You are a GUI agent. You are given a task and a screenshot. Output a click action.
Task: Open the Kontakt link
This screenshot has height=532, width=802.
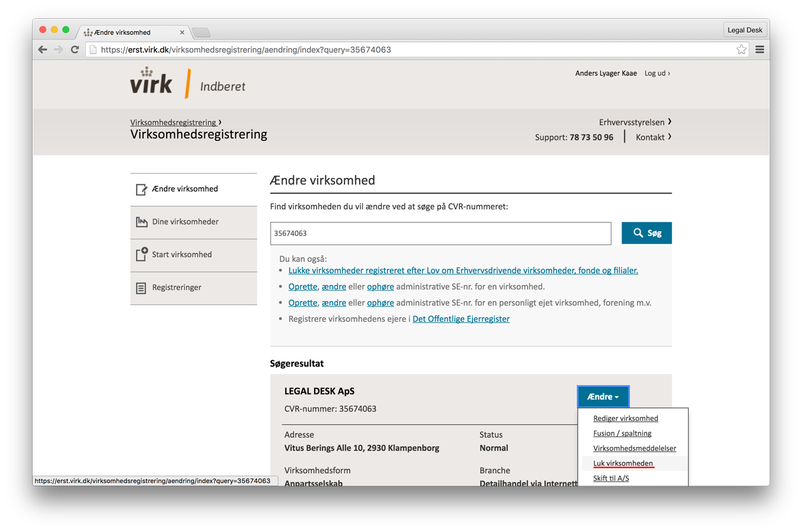[654, 137]
